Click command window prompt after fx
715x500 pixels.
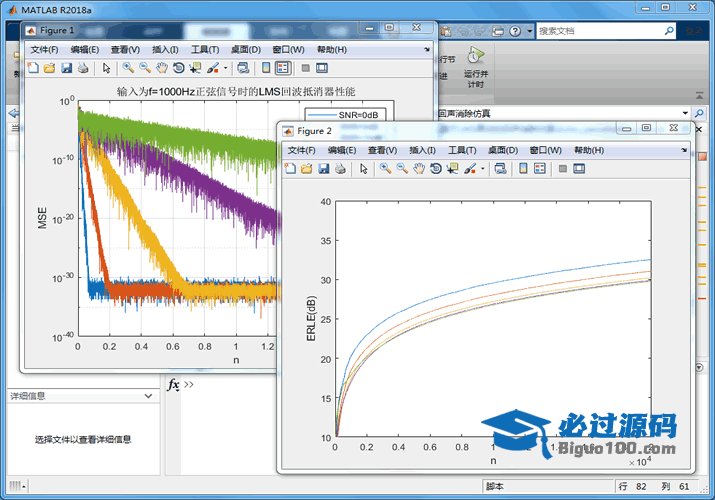tap(189, 385)
